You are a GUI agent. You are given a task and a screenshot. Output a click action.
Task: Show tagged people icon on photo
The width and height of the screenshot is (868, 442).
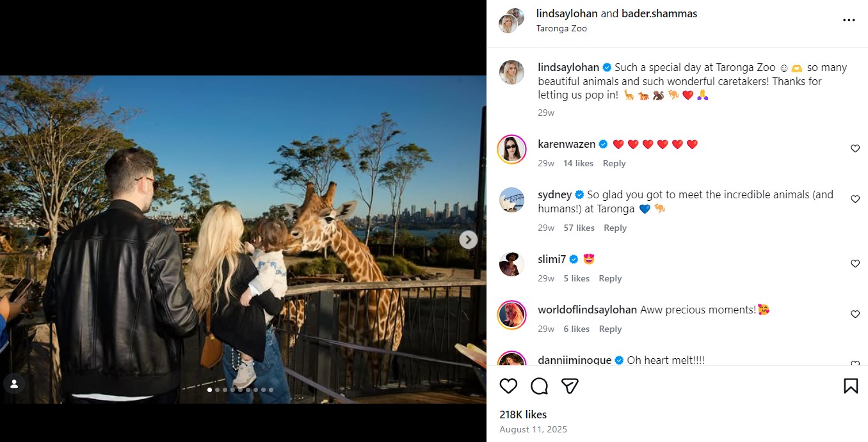tap(14, 384)
